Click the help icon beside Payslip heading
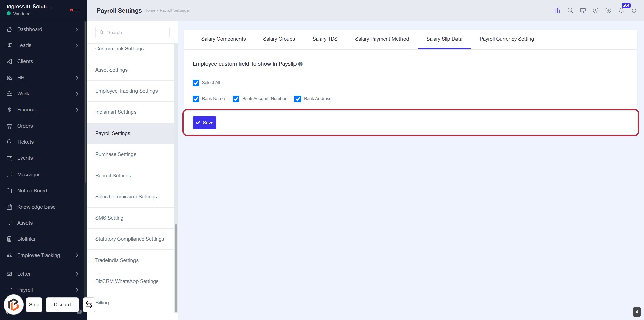Screen dimensions: 644x320 [x=300, y=64]
